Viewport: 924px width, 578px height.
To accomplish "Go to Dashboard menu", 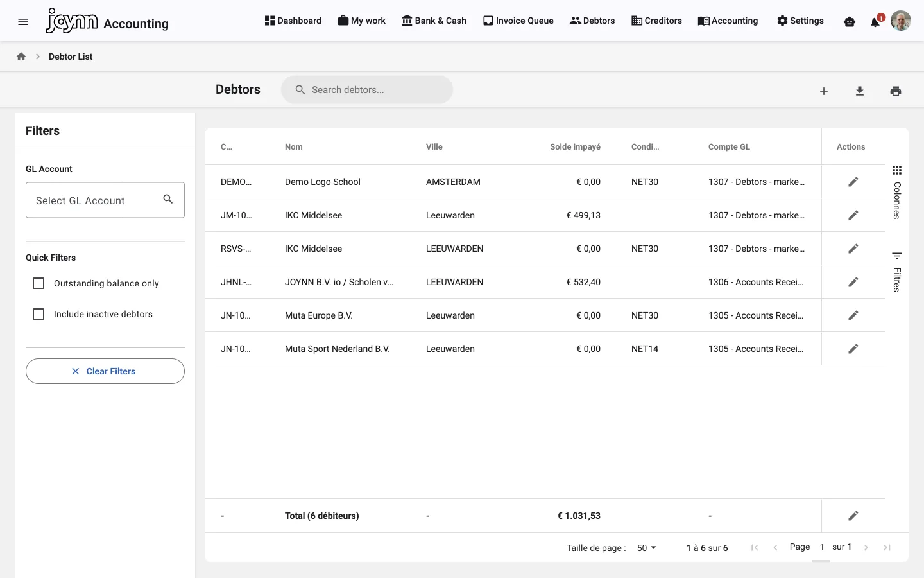I will click(293, 21).
